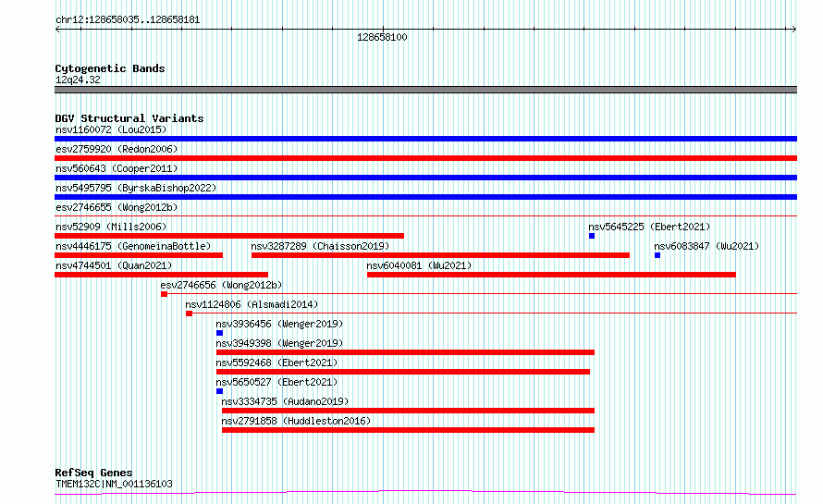This screenshot has height=504, width=823.
Task: Select the blue bar under nsv1160072
Action: tap(425, 139)
